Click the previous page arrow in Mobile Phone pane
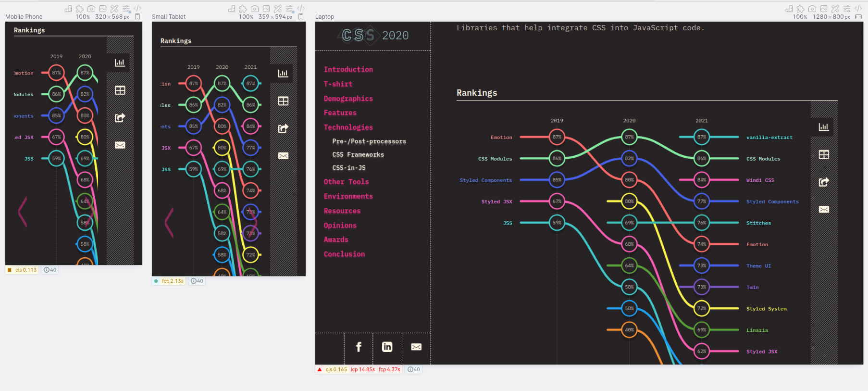The image size is (868, 391). tap(23, 211)
